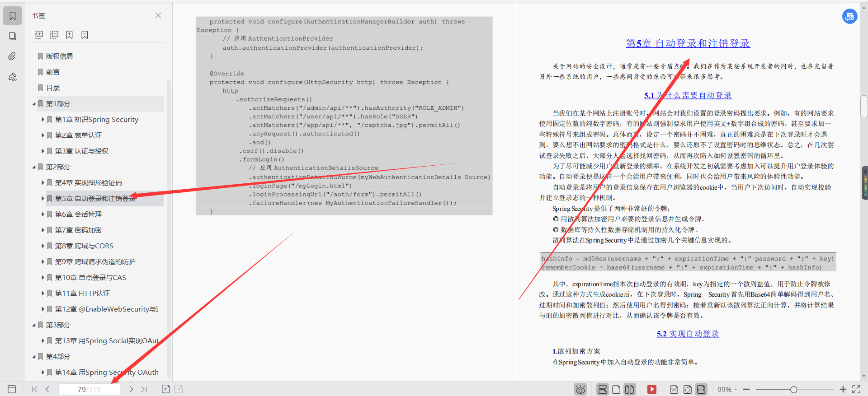Viewport: 868px width, 396px height.
Task: Select 第13章 用Spring Social bookmark
Action: pos(106,341)
